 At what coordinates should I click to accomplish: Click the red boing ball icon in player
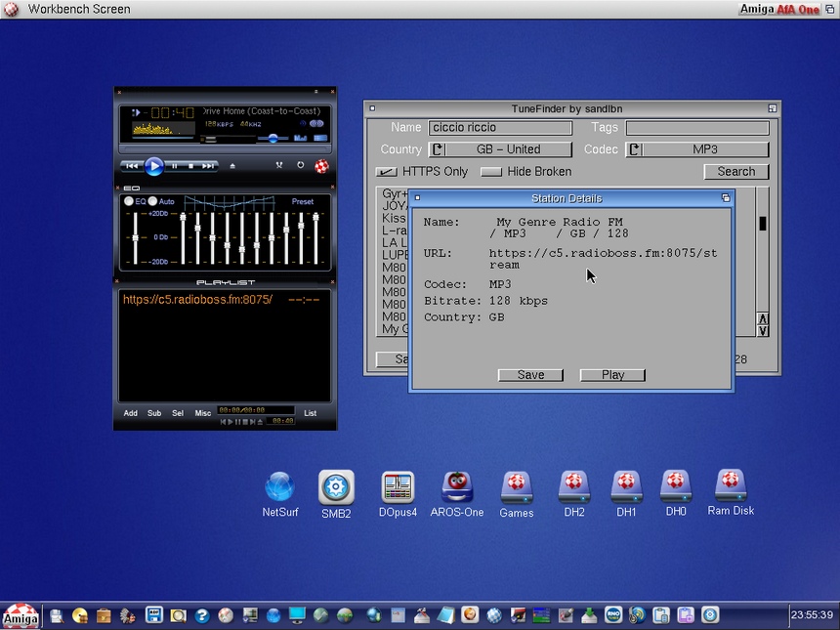click(x=321, y=166)
